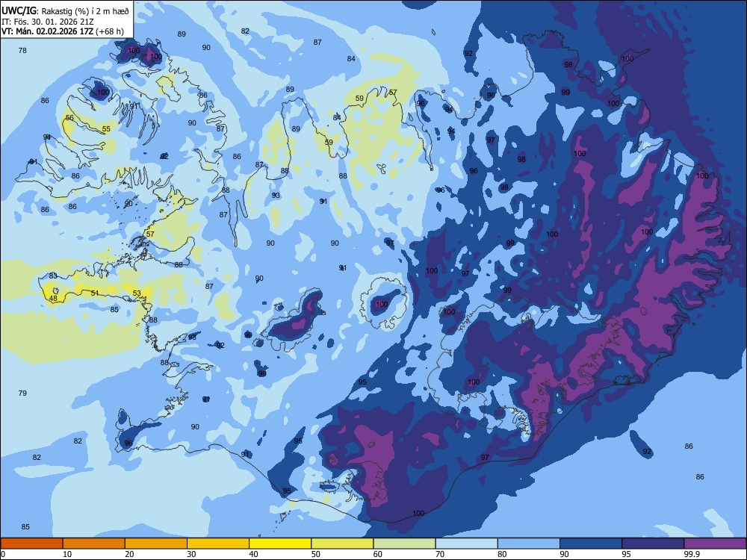747x560 pixels.
Task: Click the map value "53"
Action: (x=137, y=293)
